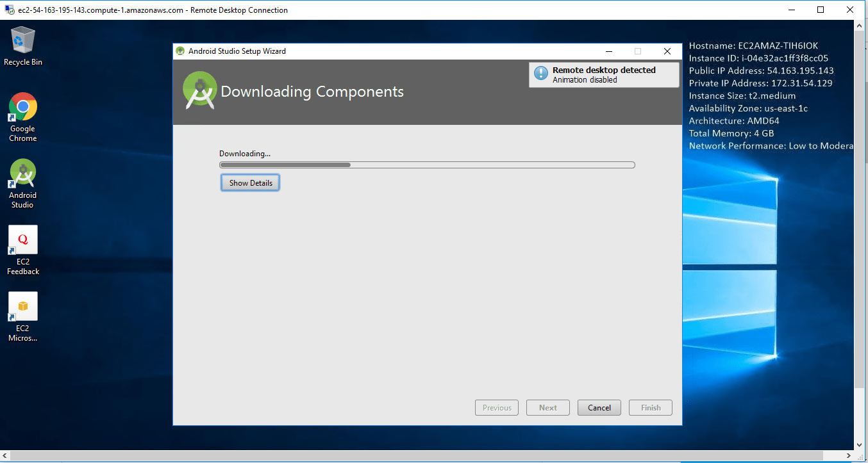The image size is (868, 463).
Task: Click the vertical scrollbar up arrow
Action: click(x=860, y=26)
